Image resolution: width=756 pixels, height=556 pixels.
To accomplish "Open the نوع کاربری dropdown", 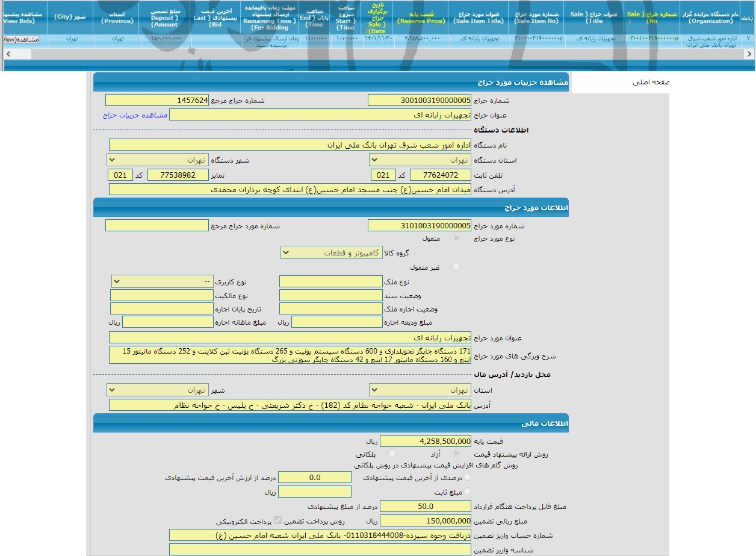I will (x=163, y=282).
